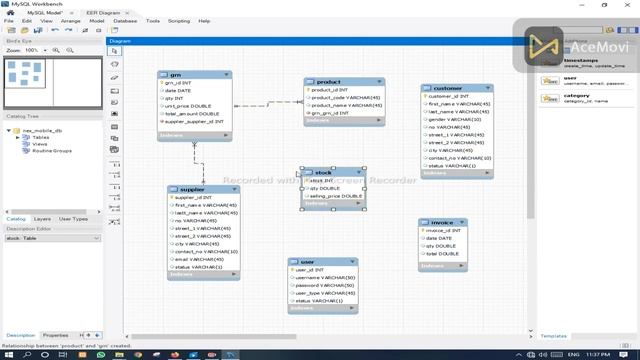Select n:m identifying relationship tool
Viewport: 640px width, 360px height.
(x=115, y=208)
